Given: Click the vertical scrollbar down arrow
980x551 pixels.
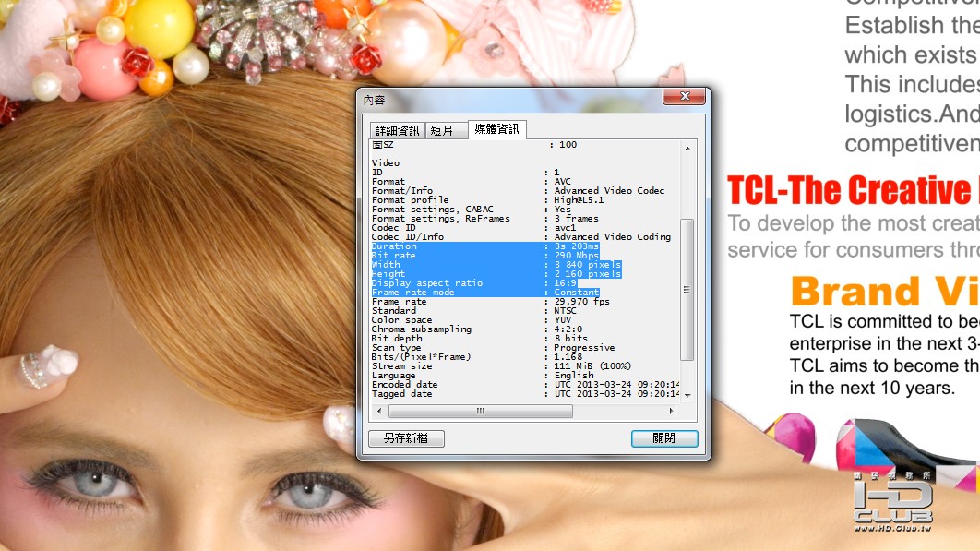Looking at the screenshot, I should coord(687,395).
